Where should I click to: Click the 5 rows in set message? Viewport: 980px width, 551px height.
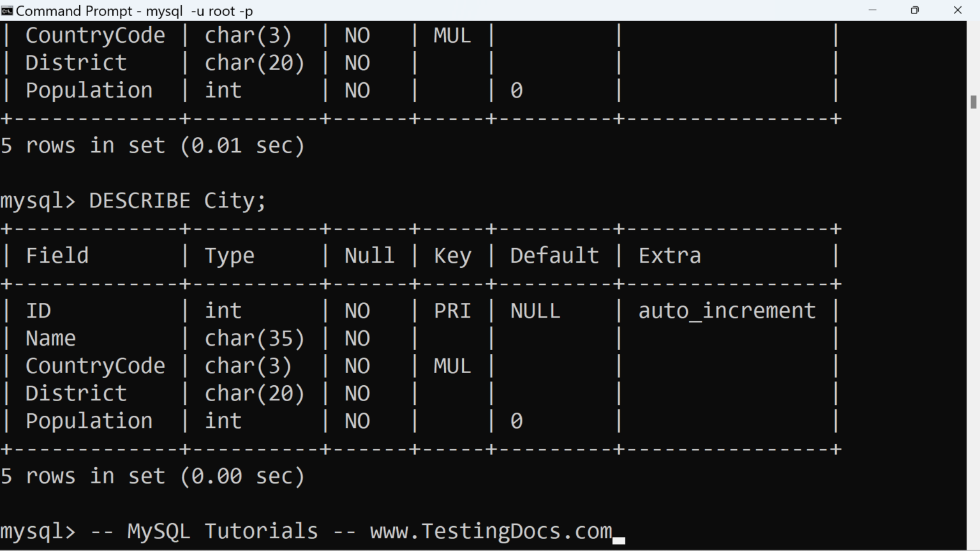tap(153, 476)
